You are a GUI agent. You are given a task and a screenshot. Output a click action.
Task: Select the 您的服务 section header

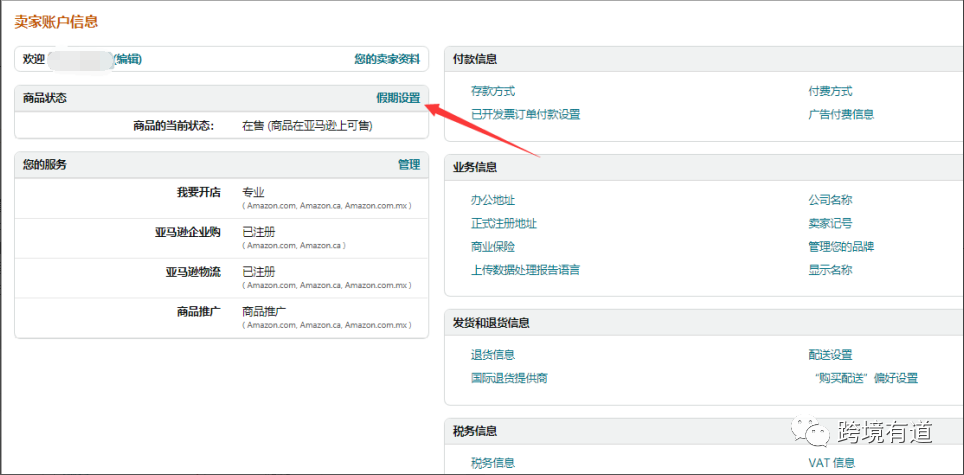[45, 164]
